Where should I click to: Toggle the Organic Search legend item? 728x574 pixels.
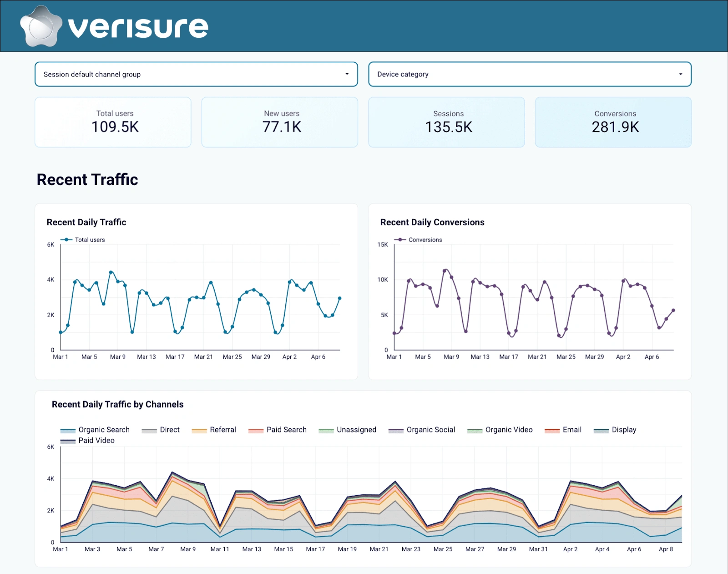pyautogui.click(x=95, y=430)
